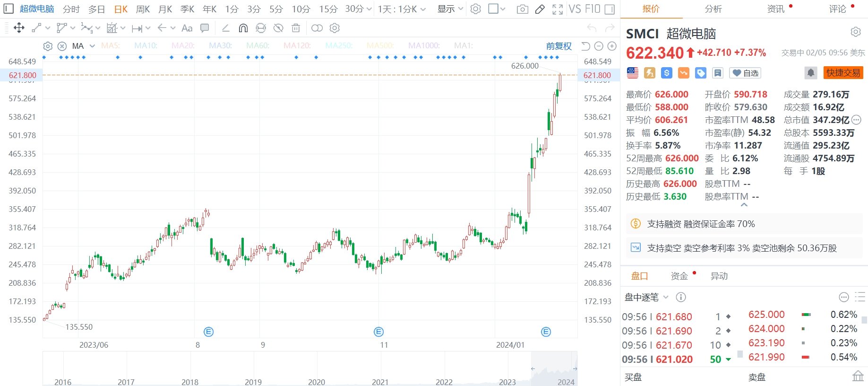
Task: Expand line tool options arrow
Action: click(48, 28)
